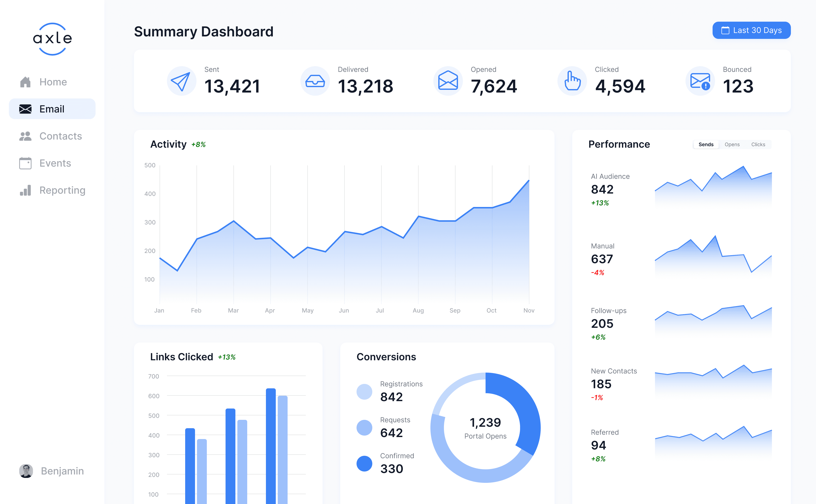Click the Home house icon in the sidebar
The image size is (816, 504).
[x=25, y=82]
